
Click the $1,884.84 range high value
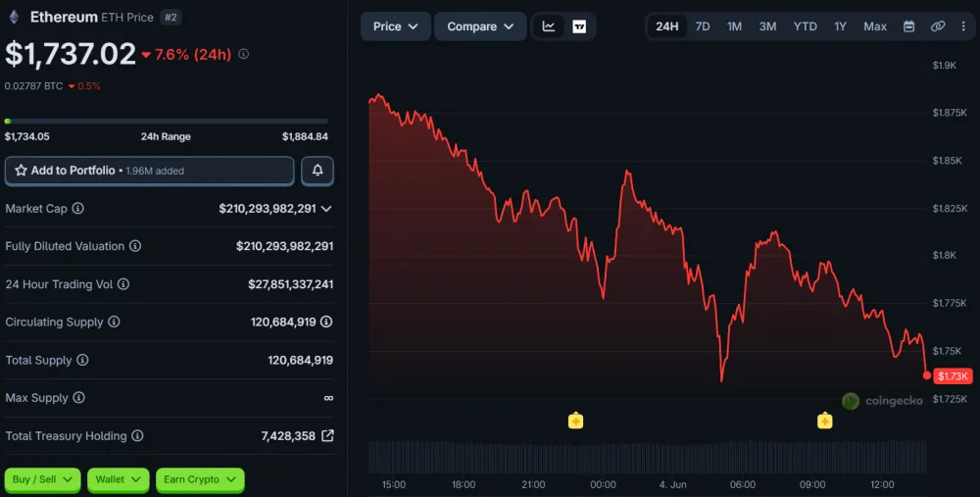[305, 136]
